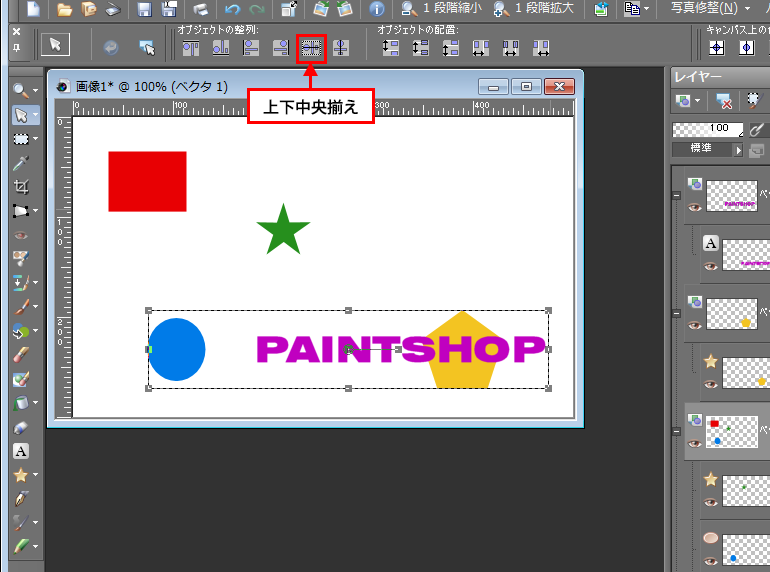Screen dimensions: 770x572
Task: Toggle eye of selected vector group layer
Action: (694, 443)
